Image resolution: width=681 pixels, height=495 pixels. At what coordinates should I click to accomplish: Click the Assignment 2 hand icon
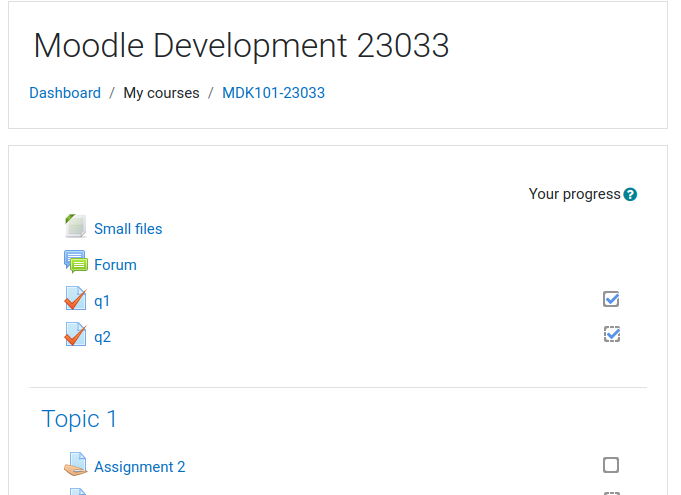click(76, 464)
